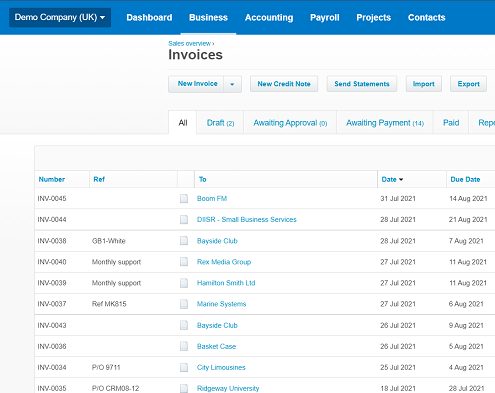Click the file icon next to Ridgeway University
Image resolution: width=495 pixels, height=393 pixels.
pyautogui.click(x=184, y=388)
